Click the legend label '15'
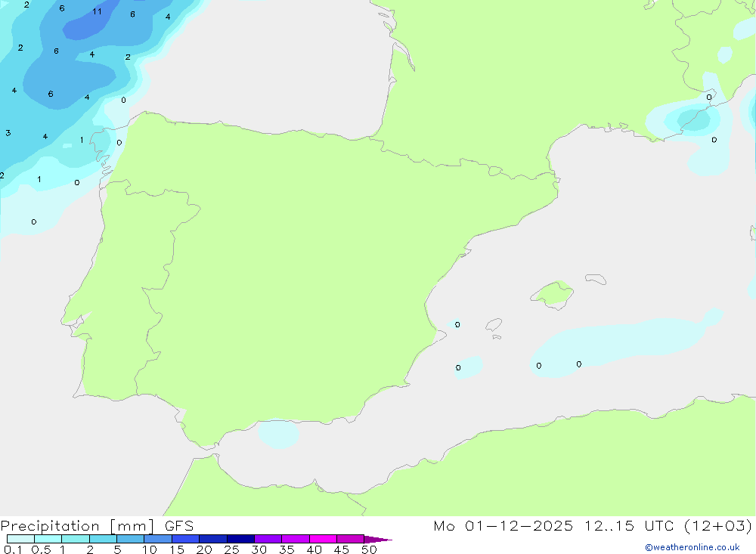This screenshot has width=756, height=554. point(177,549)
